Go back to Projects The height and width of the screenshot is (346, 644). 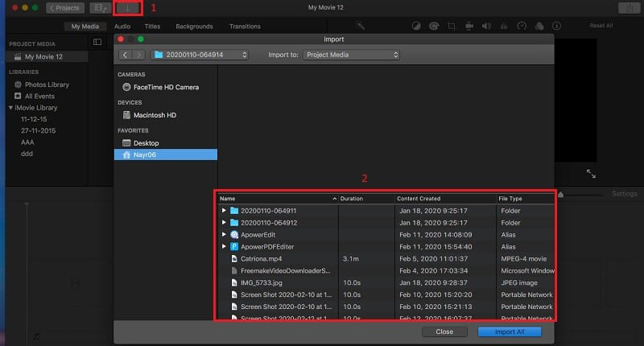click(65, 8)
